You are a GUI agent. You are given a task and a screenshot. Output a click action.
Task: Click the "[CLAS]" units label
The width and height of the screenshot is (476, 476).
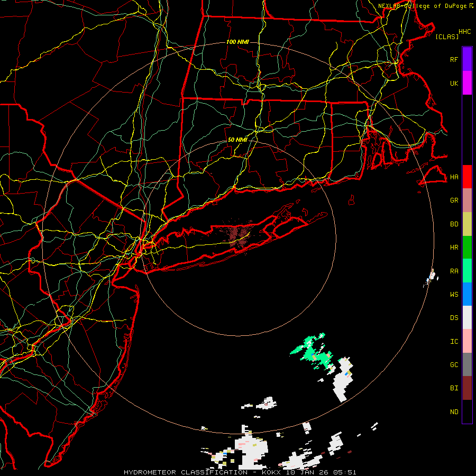tap(447, 36)
